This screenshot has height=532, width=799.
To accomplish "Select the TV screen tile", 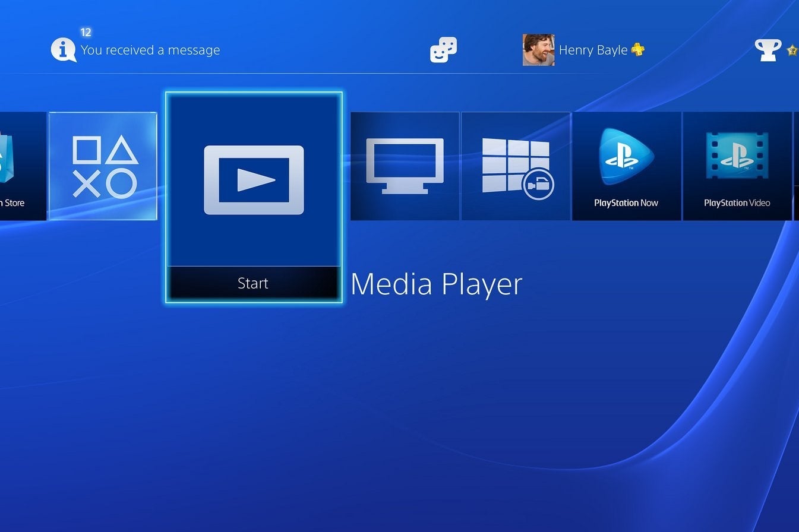I will 405,165.
